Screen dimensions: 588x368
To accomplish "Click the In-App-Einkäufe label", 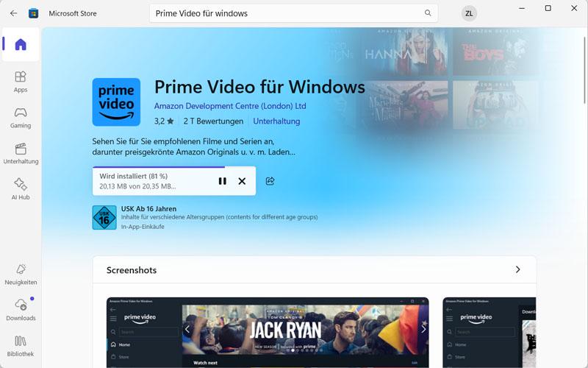I will coord(143,227).
